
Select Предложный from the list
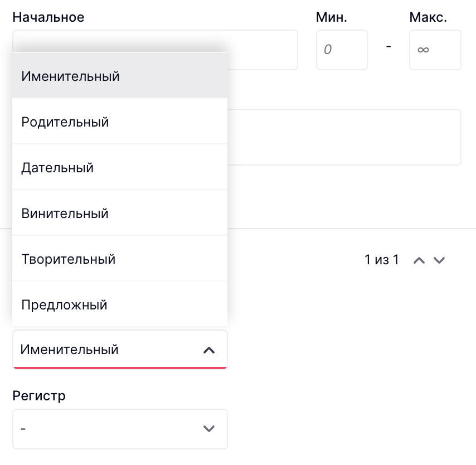point(120,304)
